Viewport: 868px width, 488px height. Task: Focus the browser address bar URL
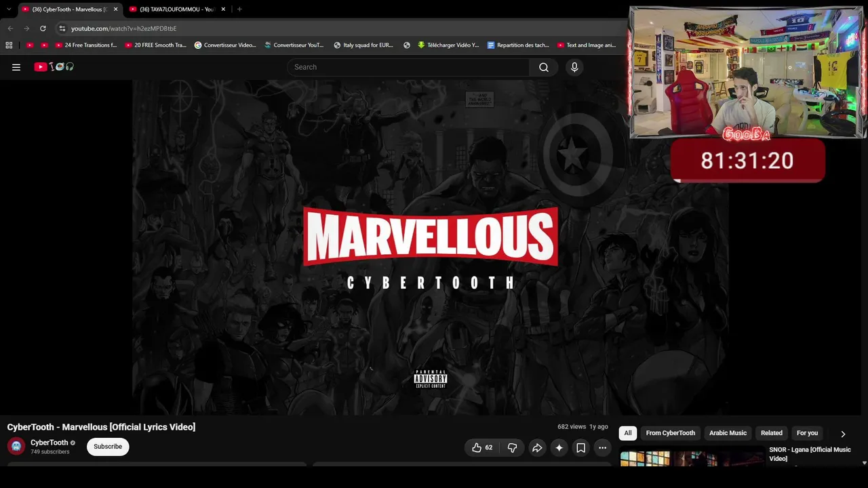pos(124,28)
